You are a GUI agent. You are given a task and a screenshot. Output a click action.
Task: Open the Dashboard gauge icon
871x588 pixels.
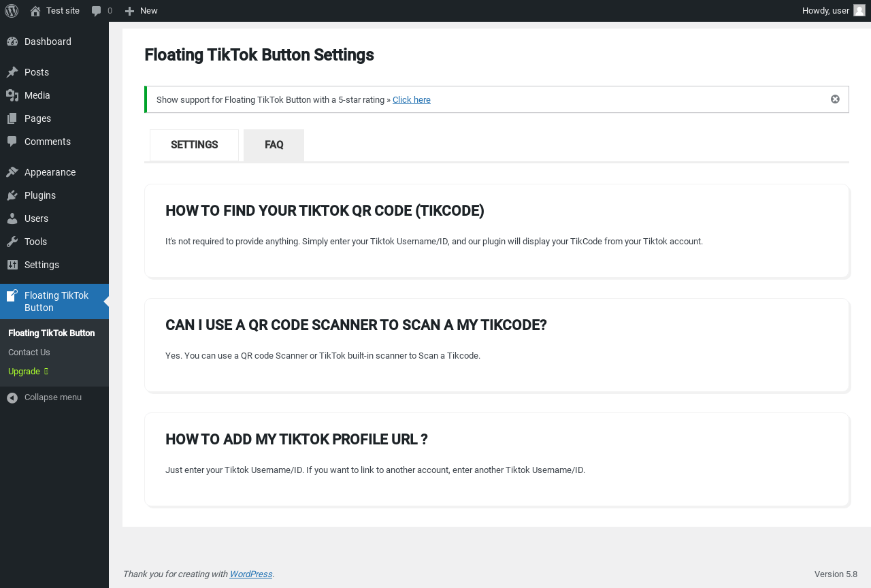click(x=12, y=42)
